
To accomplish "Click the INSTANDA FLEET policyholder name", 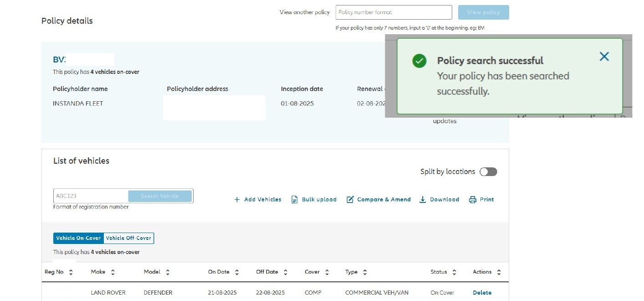I will (x=78, y=104).
